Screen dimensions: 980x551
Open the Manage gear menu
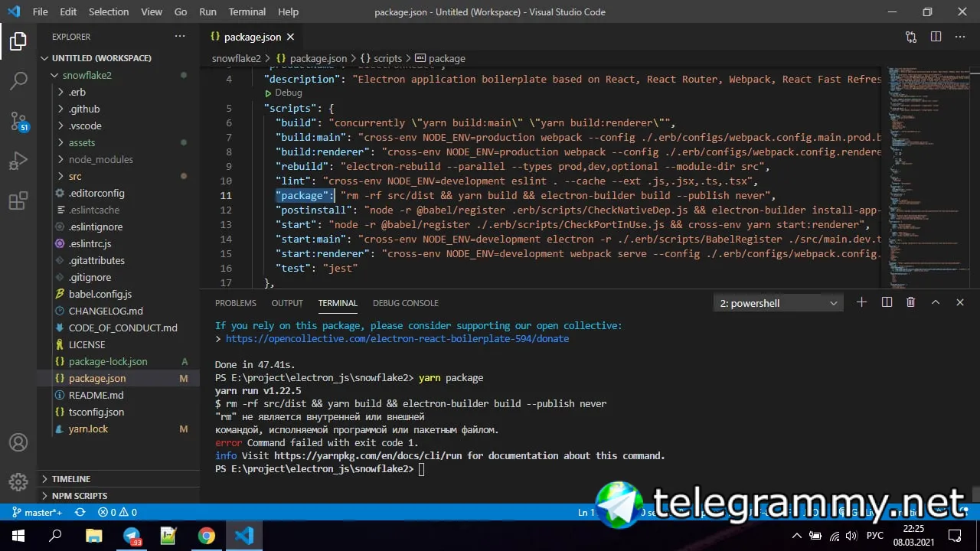(18, 481)
